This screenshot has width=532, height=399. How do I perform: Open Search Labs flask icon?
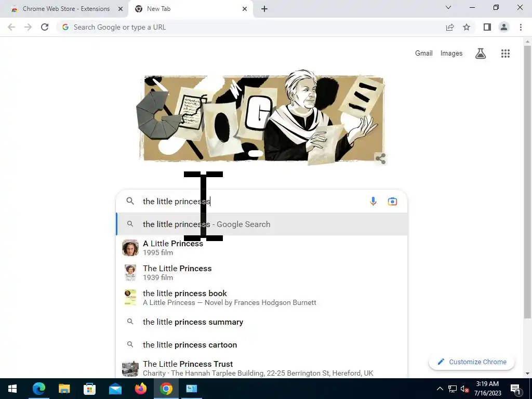pos(481,54)
